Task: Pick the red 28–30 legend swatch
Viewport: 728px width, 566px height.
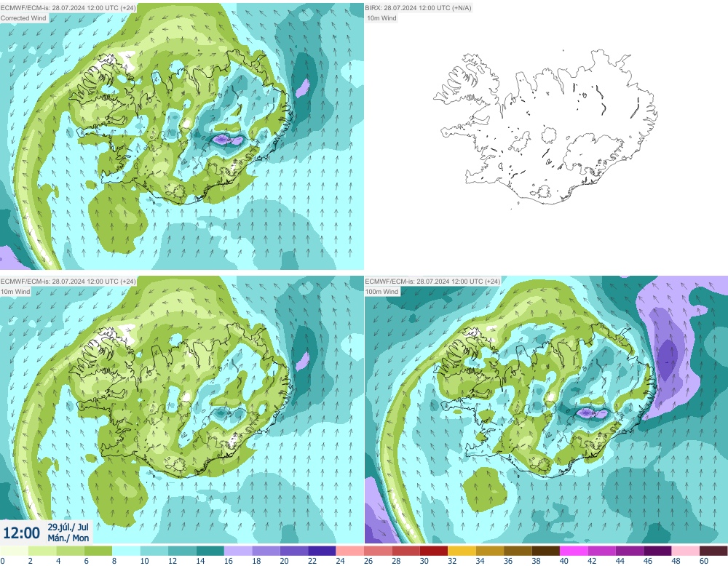Action: click(x=405, y=551)
